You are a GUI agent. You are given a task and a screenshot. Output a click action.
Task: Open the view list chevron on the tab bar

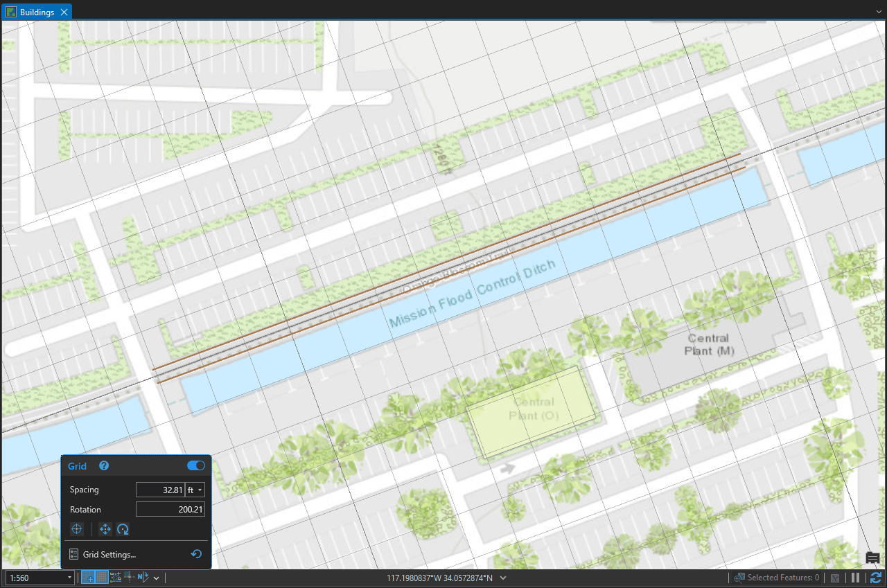pos(879,12)
